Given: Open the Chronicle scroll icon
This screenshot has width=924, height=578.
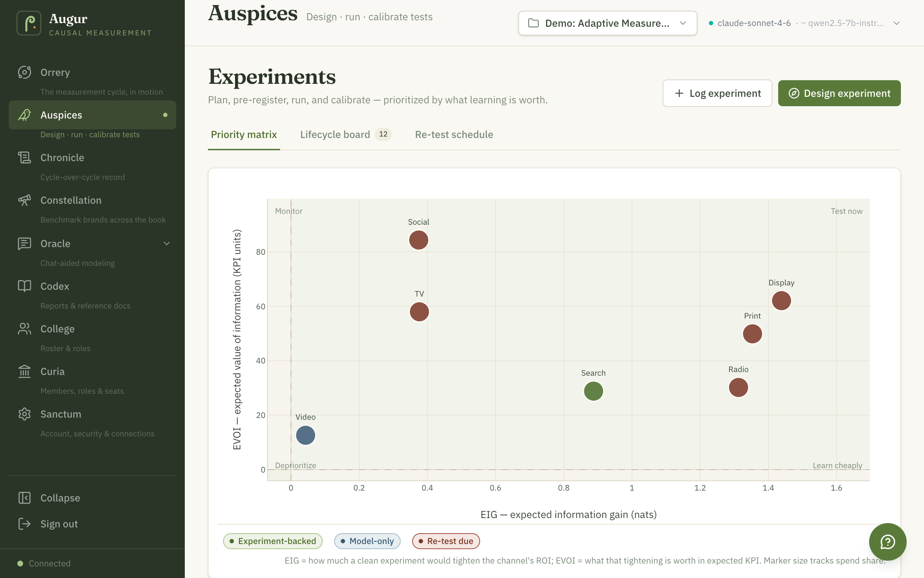Looking at the screenshot, I should 25,158.
